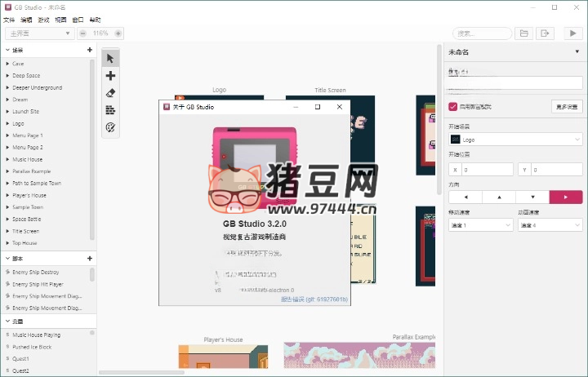The height and width of the screenshot is (377, 588).
Task: Click the scenes list scrollbar
Action: (x=92, y=150)
